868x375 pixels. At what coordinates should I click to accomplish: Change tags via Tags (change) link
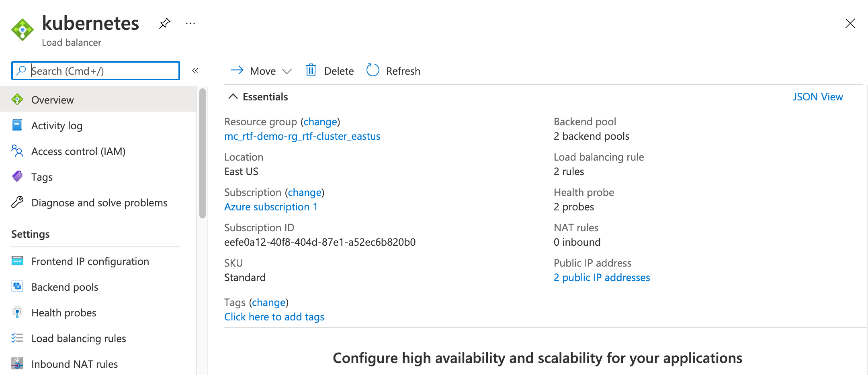click(269, 302)
